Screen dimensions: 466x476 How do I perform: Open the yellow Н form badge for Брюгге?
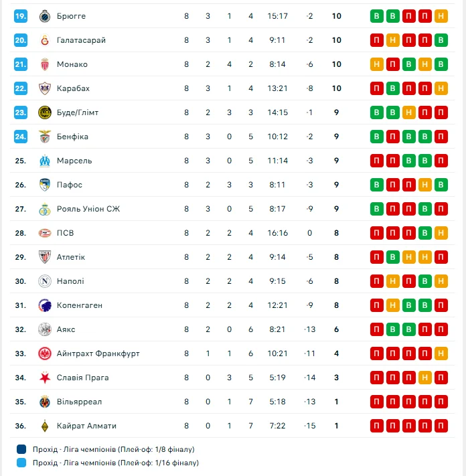[441, 16]
